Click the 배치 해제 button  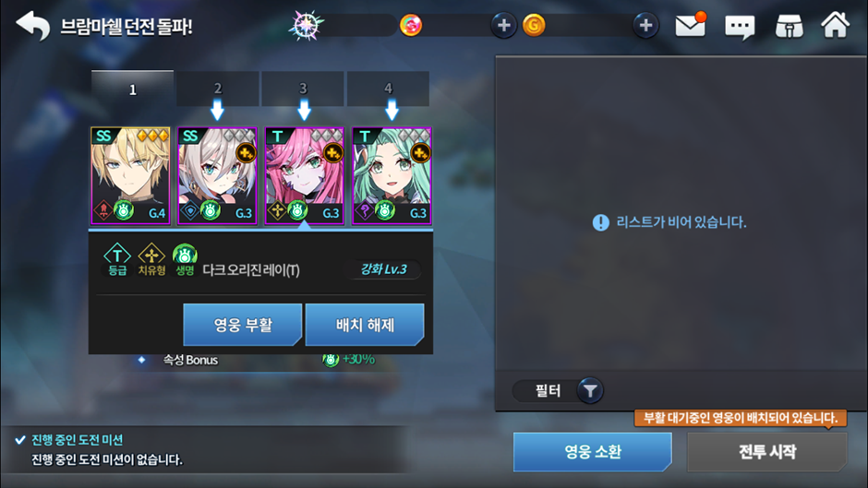tap(365, 325)
